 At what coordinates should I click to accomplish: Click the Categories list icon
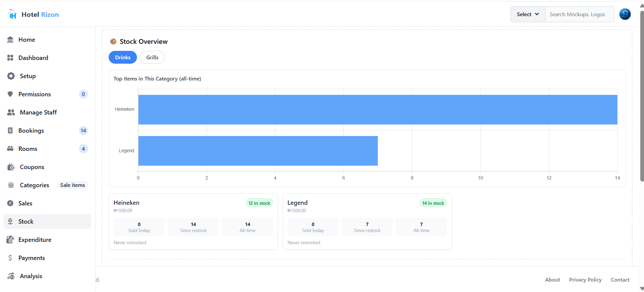pyautogui.click(x=11, y=185)
